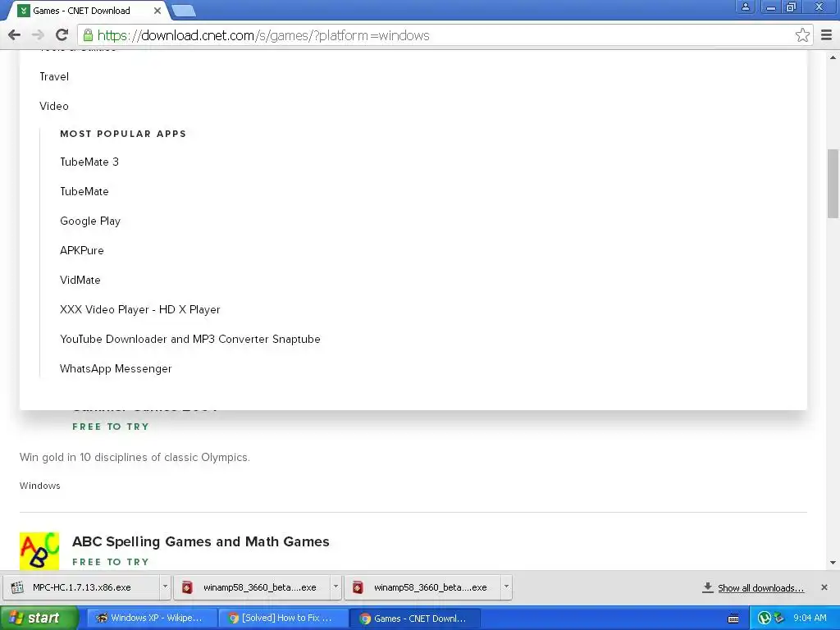840x630 pixels.
Task: Reload the CNET Download page
Action: (x=62, y=35)
